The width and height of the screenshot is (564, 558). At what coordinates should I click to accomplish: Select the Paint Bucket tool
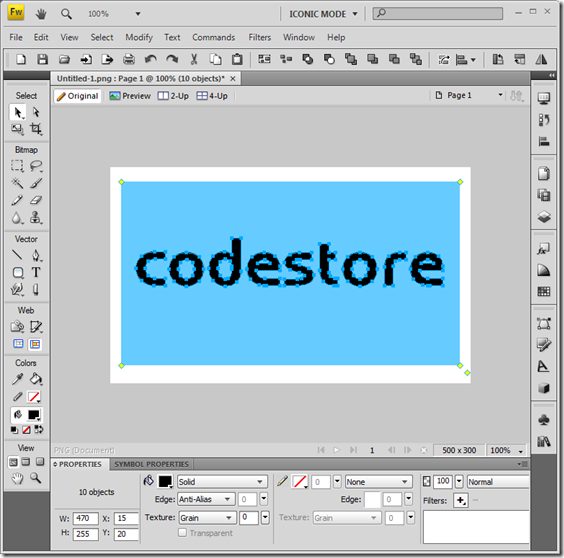click(x=36, y=379)
